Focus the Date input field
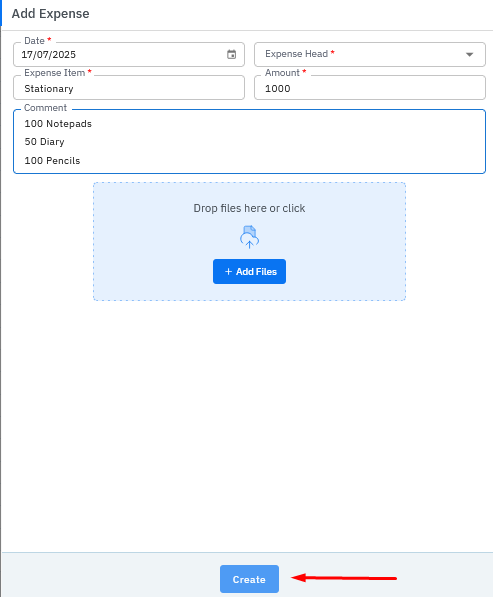493x597 pixels. (129, 54)
